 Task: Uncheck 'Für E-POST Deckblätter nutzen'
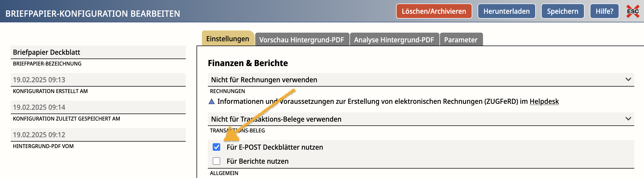tap(216, 147)
